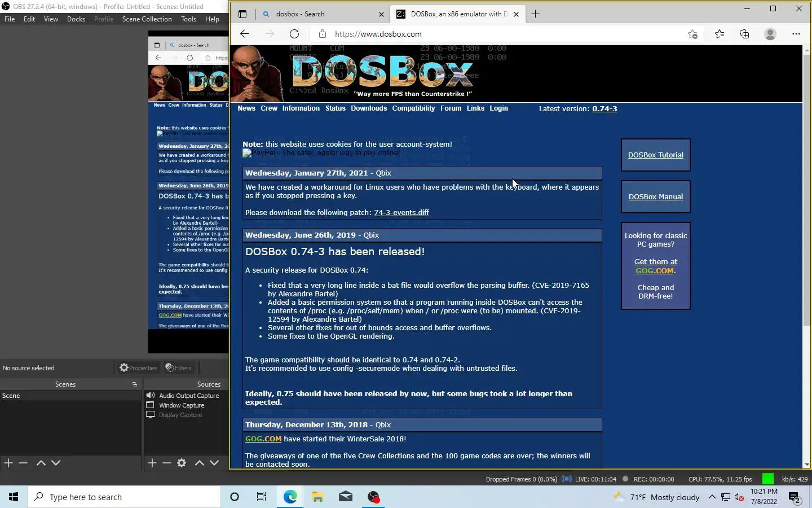Open the Compatibility page link
Screen dimensions: 812x508
point(413,108)
